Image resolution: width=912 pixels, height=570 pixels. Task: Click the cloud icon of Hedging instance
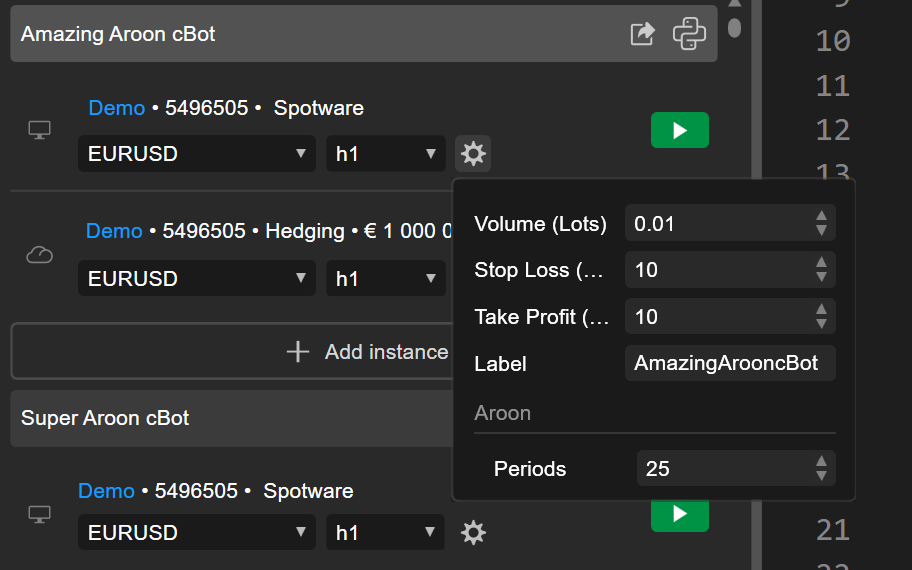pyautogui.click(x=39, y=256)
